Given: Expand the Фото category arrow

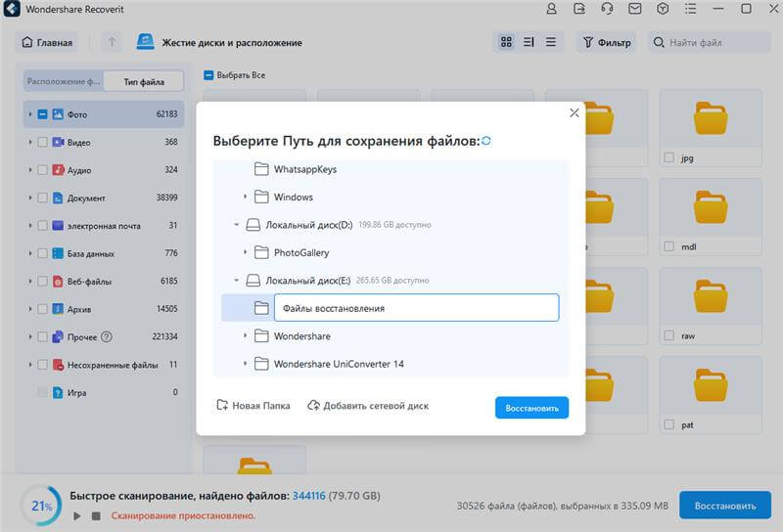Looking at the screenshot, I should pos(30,114).
